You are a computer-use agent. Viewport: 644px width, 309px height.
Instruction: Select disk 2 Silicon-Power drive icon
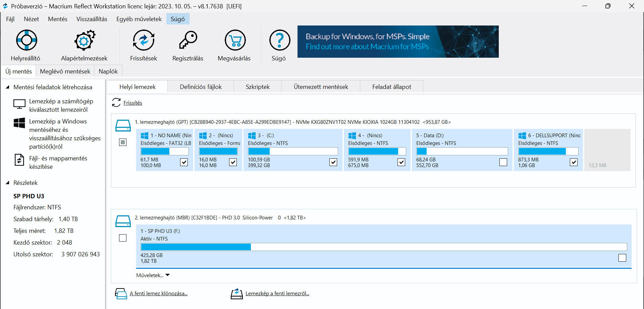click(123, 221)
